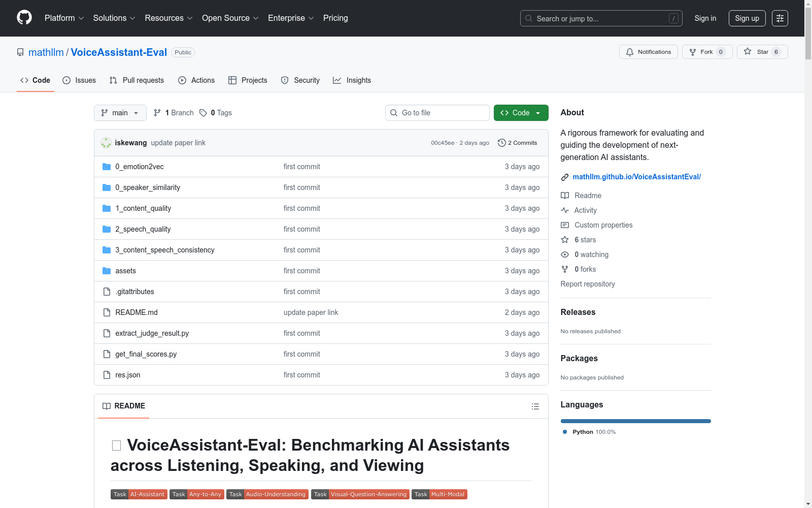Open the update paper link commit message
Image resolution: width=812 pixels, height=508 pixels.
pos(178,143)
